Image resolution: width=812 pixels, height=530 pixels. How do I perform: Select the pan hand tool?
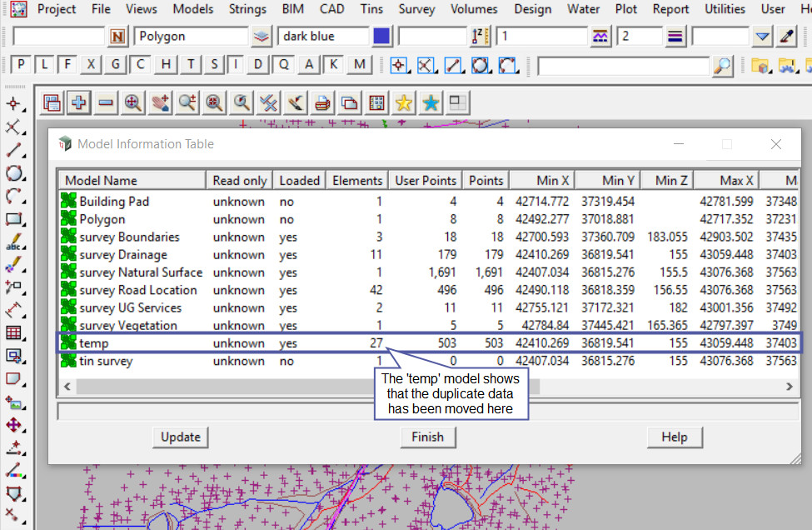(x=160, y=102)
